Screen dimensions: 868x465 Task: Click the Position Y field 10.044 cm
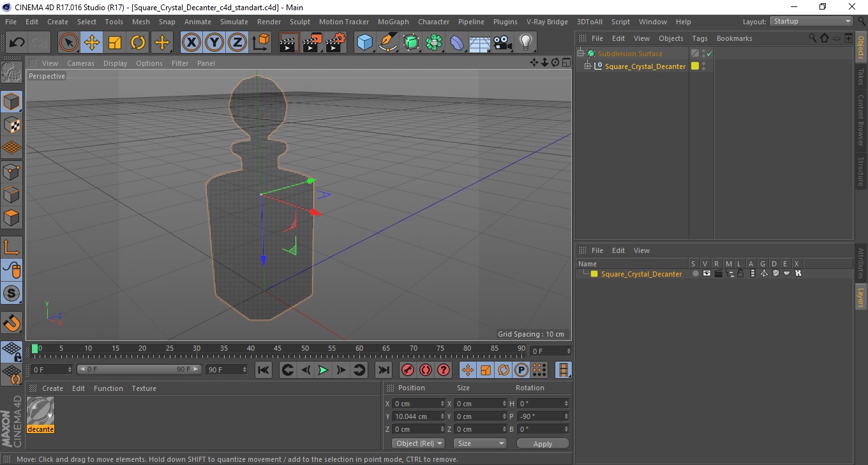[419, 416]
